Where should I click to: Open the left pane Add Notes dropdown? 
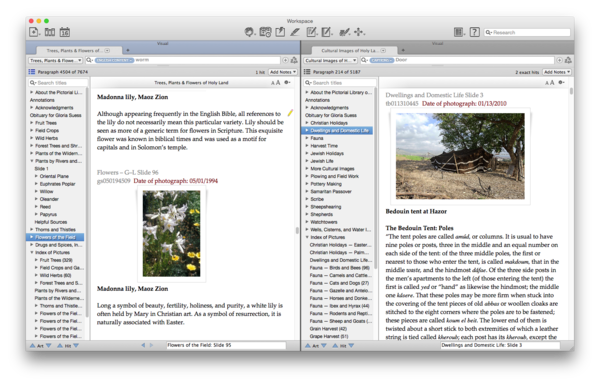pos(283,72)
